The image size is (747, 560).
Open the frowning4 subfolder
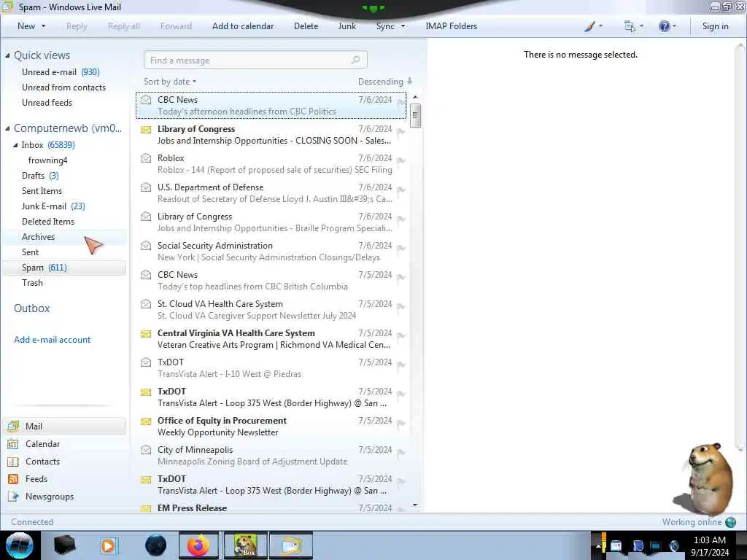click(47, 160)
